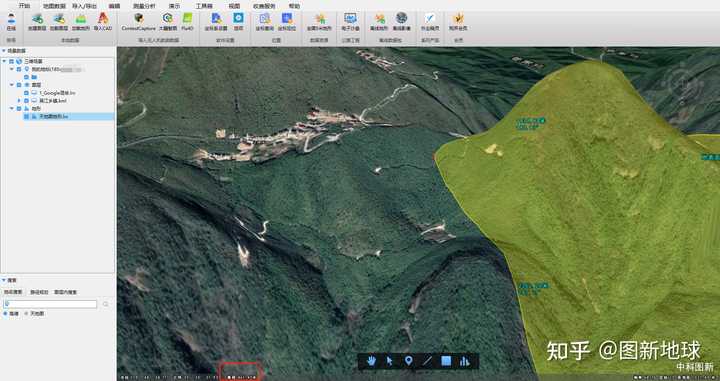This screenshot has height=381, width=720.
Task: Switch to the 路径规划 search tab
Action: click(x=39, y=292)
